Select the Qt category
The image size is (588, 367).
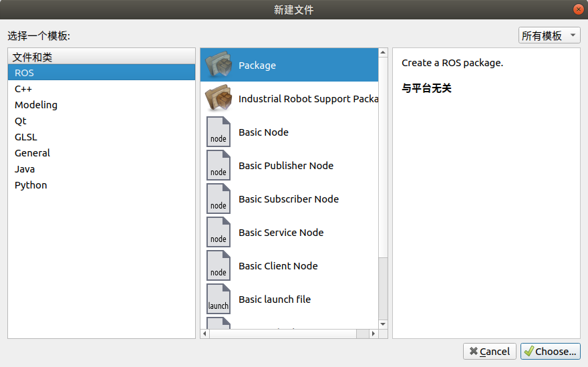point(102,121)
